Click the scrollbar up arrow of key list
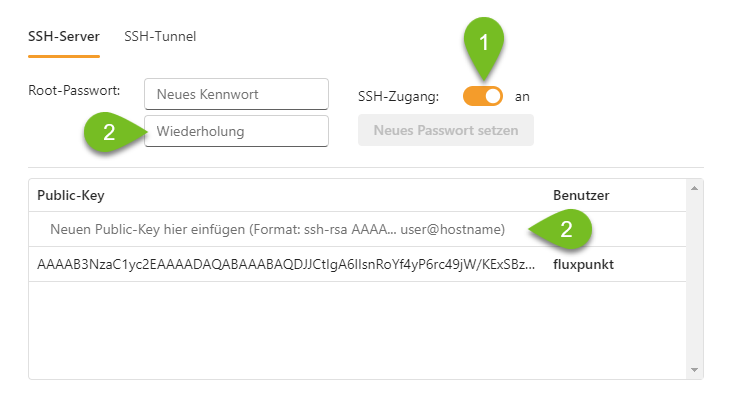 tap(694, 188)
